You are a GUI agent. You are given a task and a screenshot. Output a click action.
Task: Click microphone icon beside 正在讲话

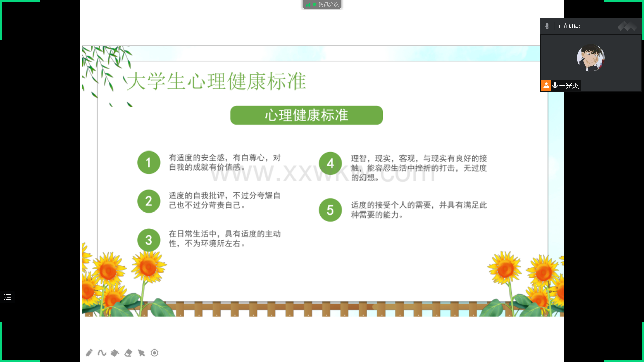tap(547, 26)
